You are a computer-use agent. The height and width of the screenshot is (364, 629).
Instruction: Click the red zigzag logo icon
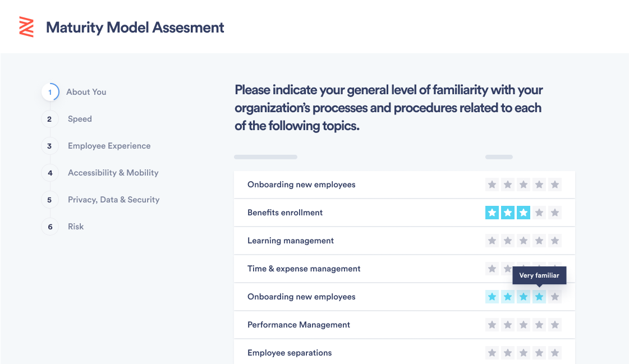[26, 27]
